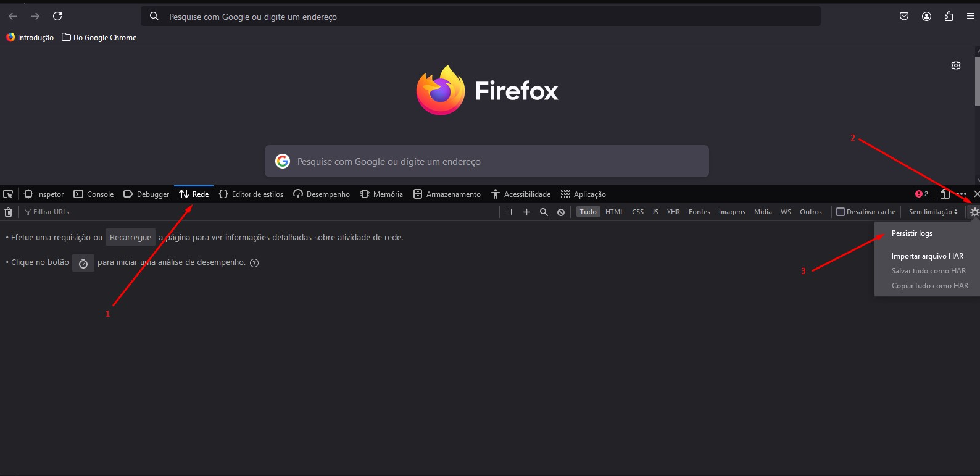Focus the Filtrar URLs field

[x=259, y=212]
